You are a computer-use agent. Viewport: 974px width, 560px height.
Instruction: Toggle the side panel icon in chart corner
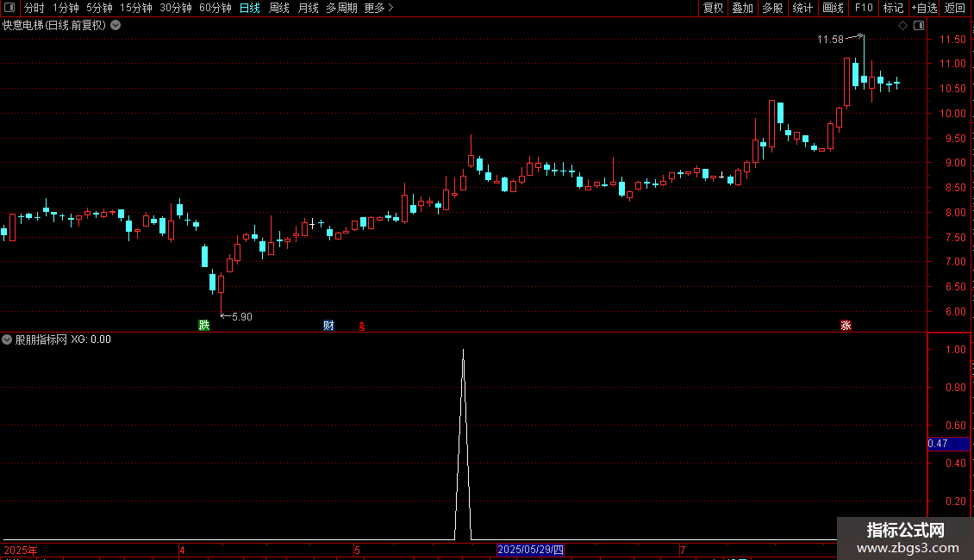[x=919, y=26]
